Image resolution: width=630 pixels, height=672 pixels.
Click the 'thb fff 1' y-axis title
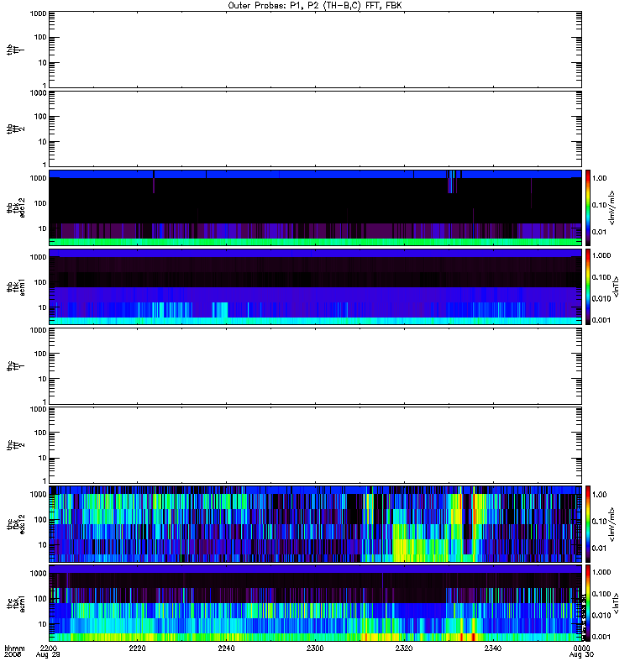pyautogui.click(x=15, y=50)
